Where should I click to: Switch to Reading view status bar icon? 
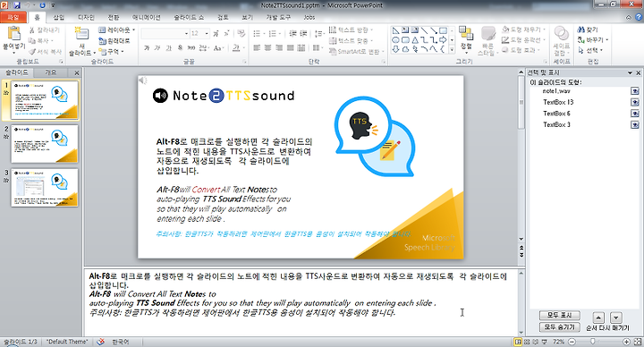coord(536,342)
